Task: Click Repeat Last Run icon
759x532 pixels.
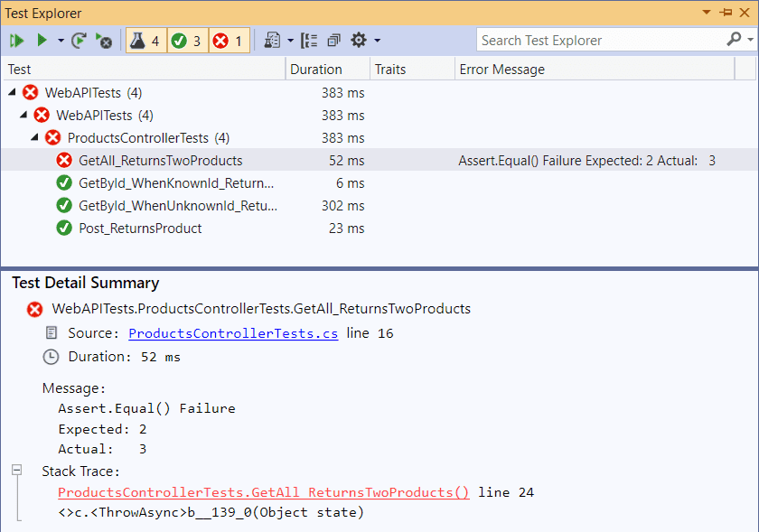Action: click(x=80, y=41)
